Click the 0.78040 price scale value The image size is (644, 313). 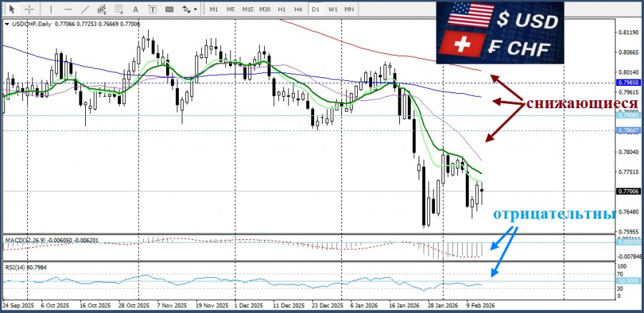[x=629, y=152]
